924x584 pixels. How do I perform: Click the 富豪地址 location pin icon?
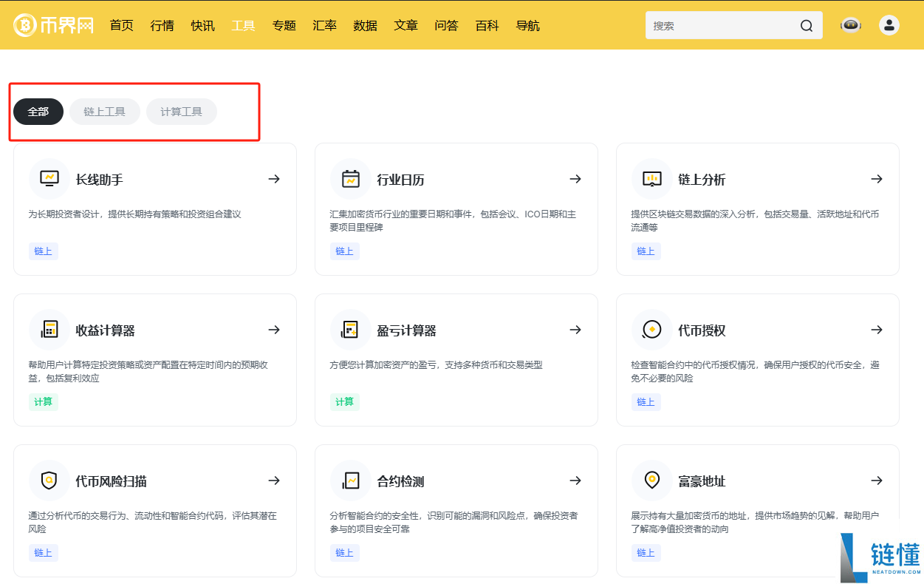point(652,481)
